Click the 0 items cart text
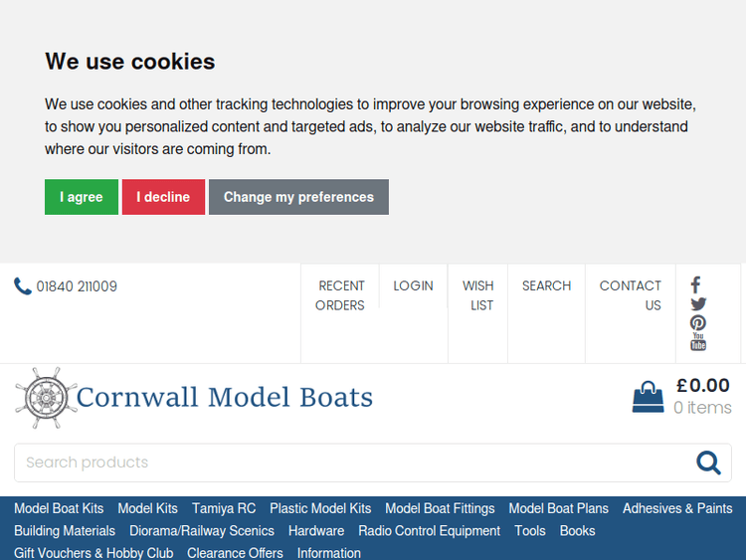The image size is (746, 560). (702, 408)
